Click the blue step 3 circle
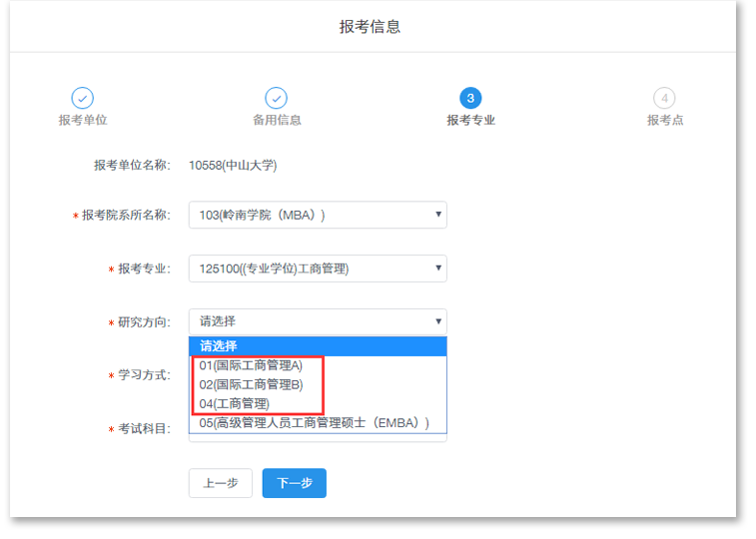The width and height of the screenshot is (756, 539). 470,98
